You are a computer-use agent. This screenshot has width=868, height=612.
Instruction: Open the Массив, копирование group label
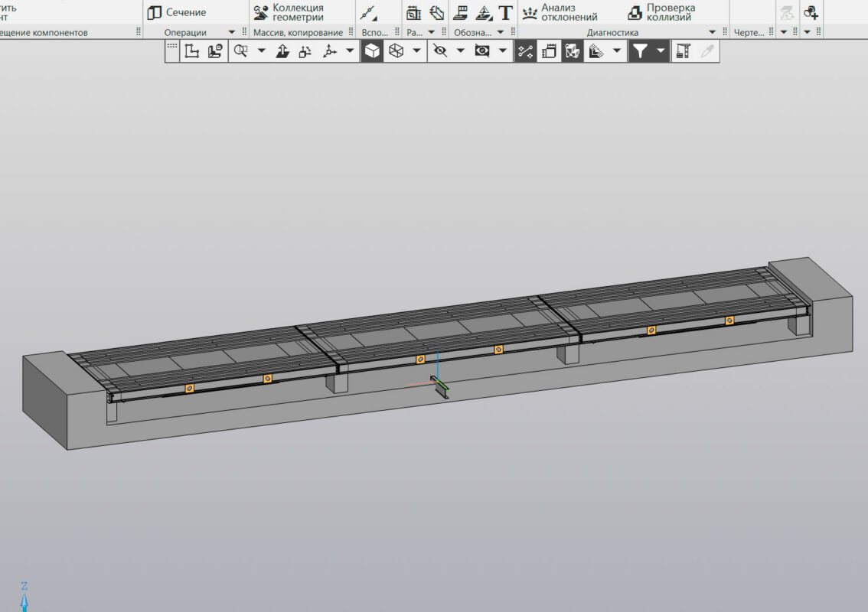click(298, 33)
